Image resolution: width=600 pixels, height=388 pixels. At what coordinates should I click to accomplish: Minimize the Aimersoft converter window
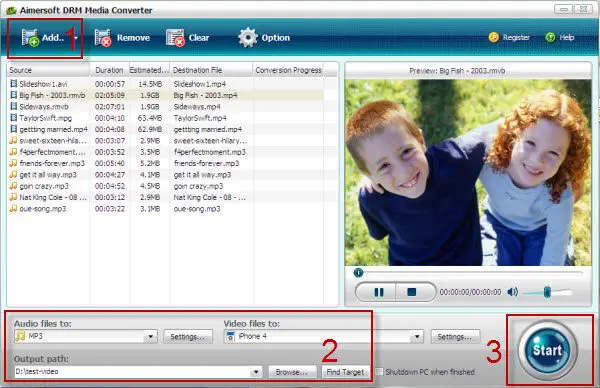point(563,9)
